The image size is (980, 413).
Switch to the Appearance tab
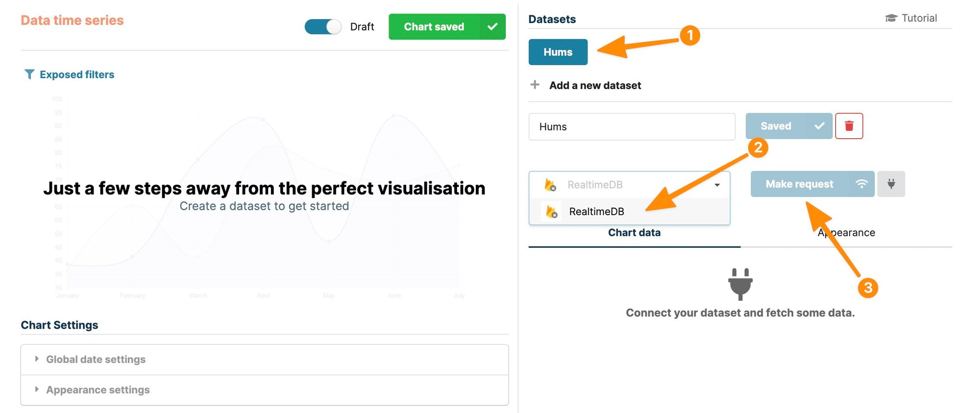(x=846, y=233)
